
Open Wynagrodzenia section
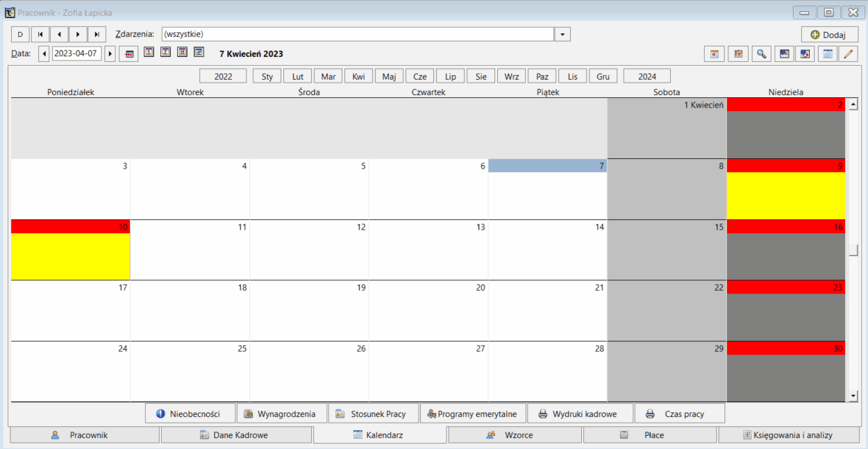pyautogui.click(x=282, y=414)
